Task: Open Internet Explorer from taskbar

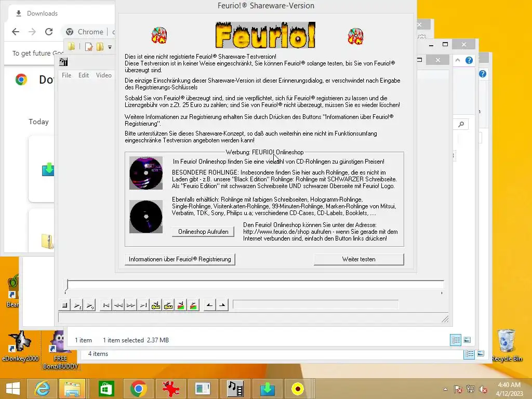Action: (42, 389)
